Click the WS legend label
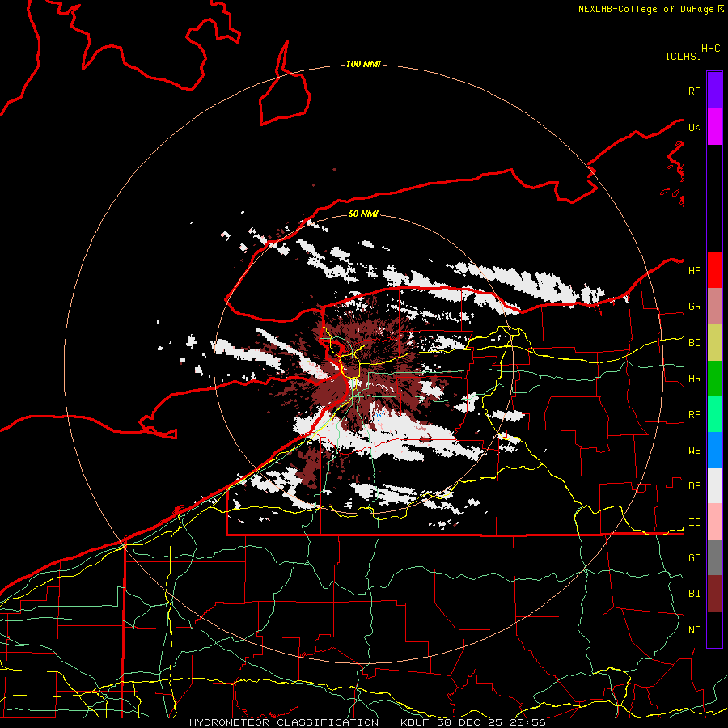The image size is (728, 728). [694, 450]
